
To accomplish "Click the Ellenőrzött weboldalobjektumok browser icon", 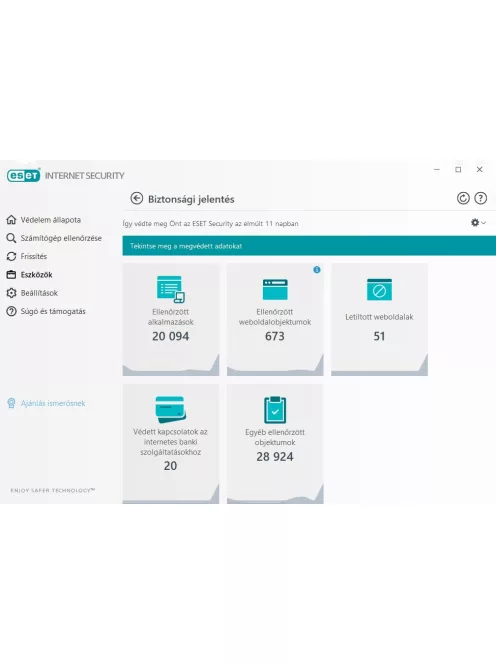I will (x=275, y=290).
